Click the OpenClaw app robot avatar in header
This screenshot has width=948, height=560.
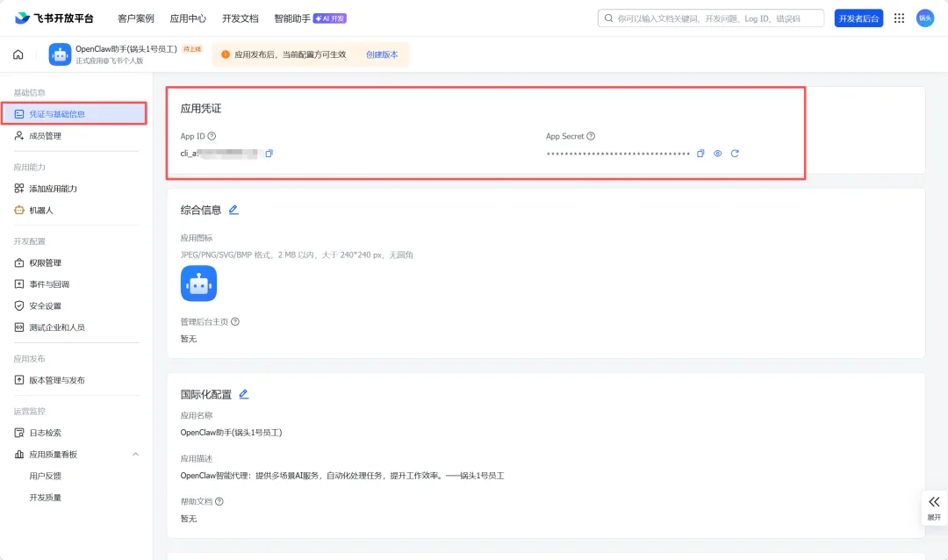(x=60, y=54)
